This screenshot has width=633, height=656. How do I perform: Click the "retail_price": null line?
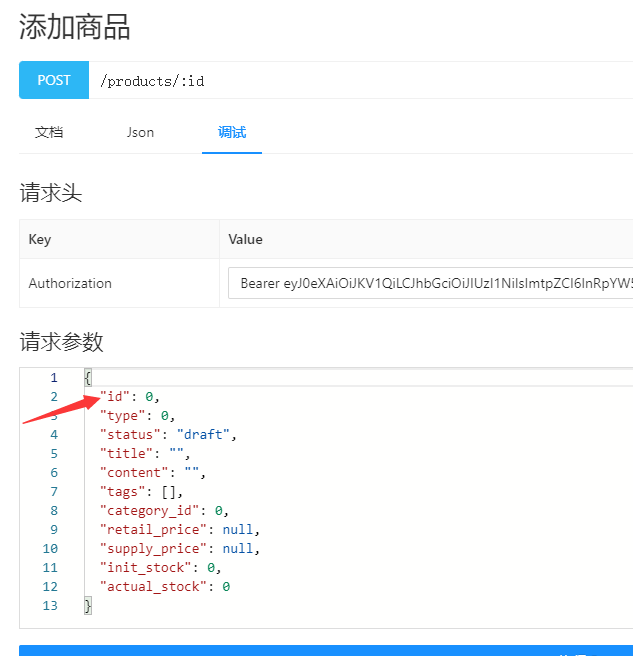coord(180,530)
